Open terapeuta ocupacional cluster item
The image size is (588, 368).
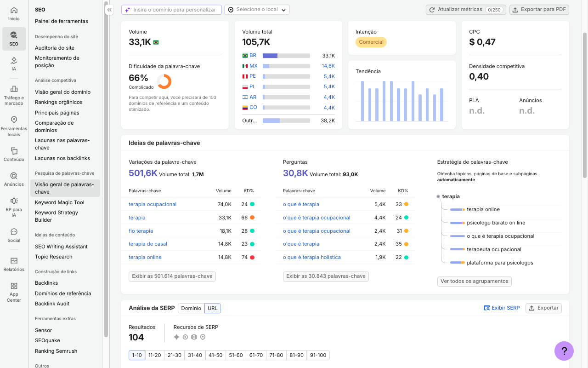coord(494,249)
